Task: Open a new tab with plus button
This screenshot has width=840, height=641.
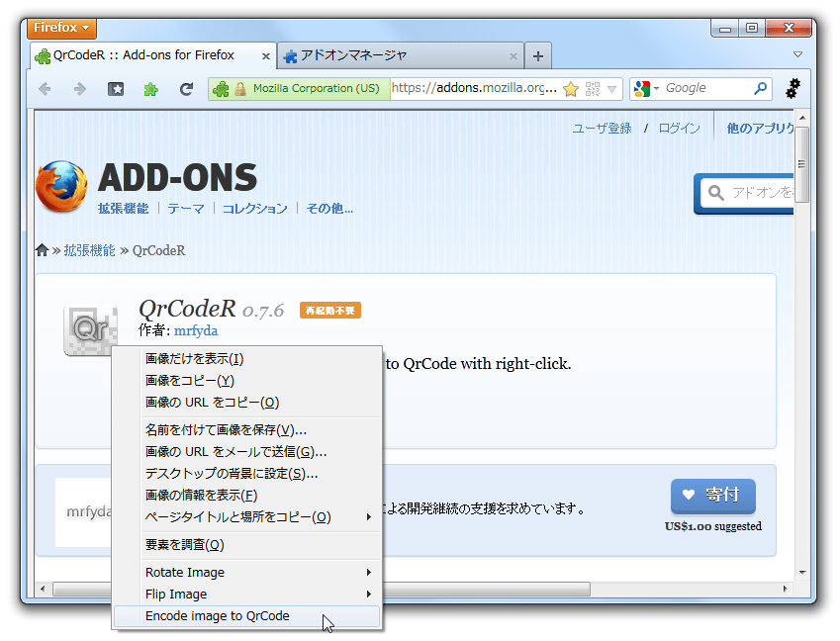Action: (538, 55)
